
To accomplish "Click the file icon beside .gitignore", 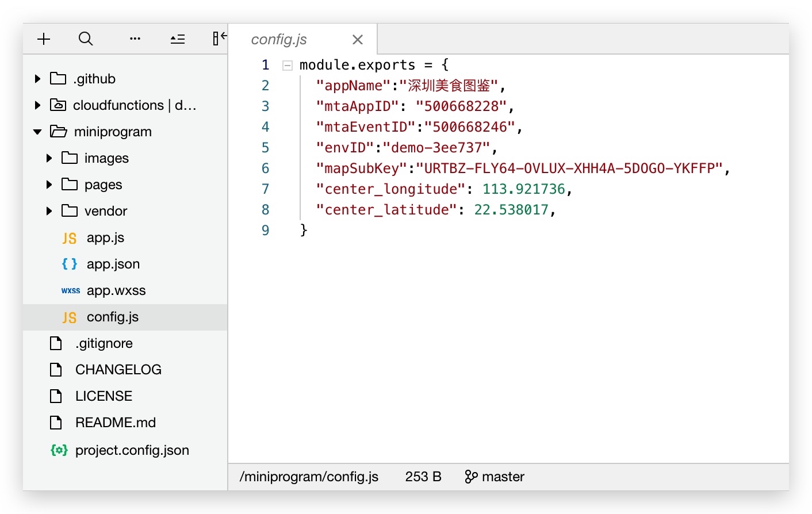I will click(x=56, y=343).
